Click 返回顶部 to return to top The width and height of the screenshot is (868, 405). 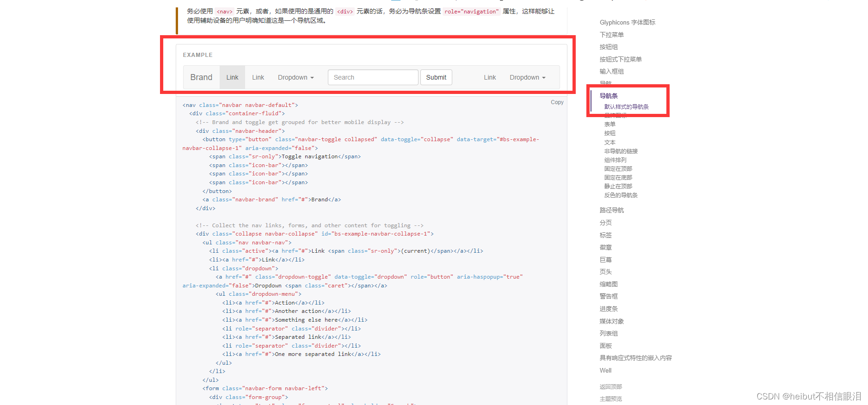click(610, 386)
